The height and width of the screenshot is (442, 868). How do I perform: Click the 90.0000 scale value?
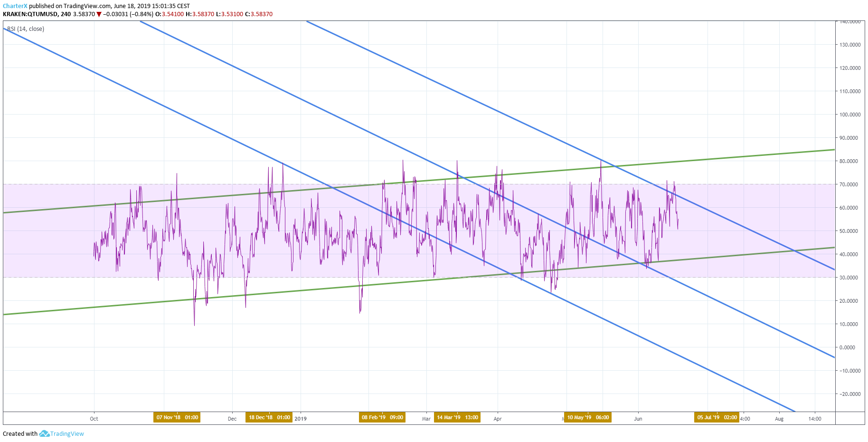[x=849, y=138]
